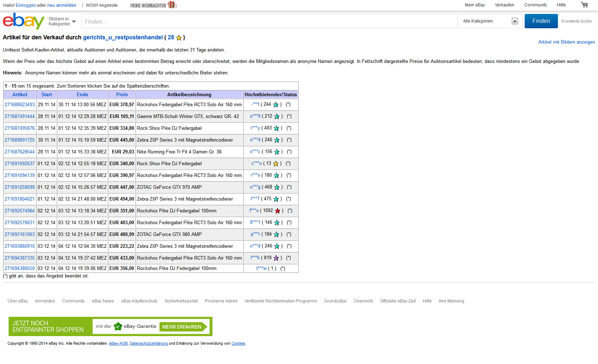Open seller gerichts_u_restpostenhandel profile link
Image resolution: width=598 pixels, height=364 pixels.
tap(123, 37)
